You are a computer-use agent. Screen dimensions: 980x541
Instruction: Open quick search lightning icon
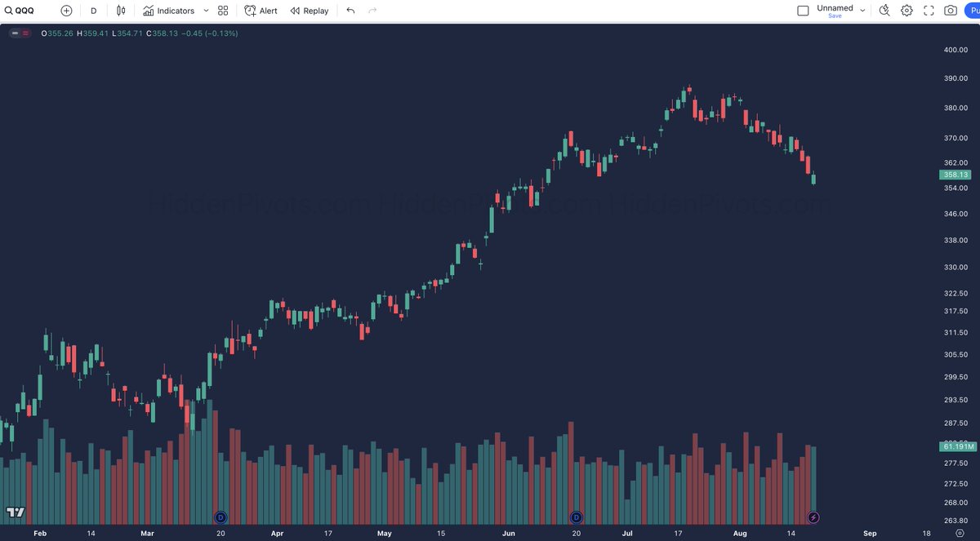point(884,11)
